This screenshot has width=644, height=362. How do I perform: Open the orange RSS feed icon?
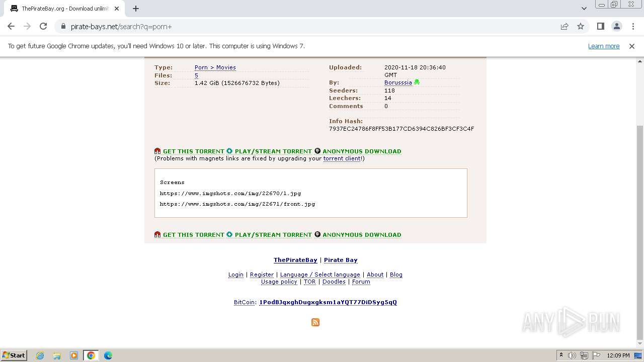click(x=315, y=322)
